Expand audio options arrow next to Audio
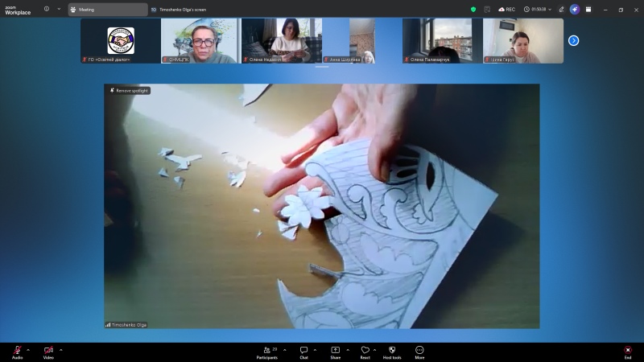 coord(28,350)
